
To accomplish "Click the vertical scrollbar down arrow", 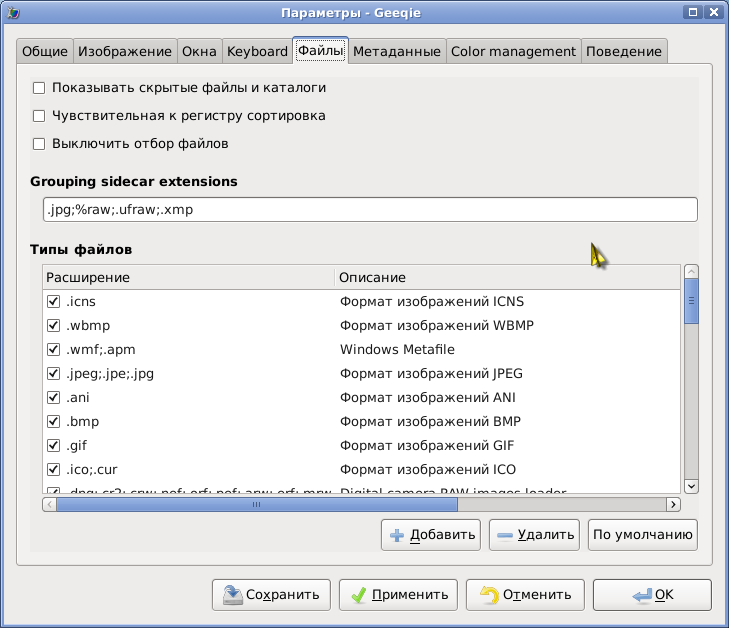I will [691, 486].
